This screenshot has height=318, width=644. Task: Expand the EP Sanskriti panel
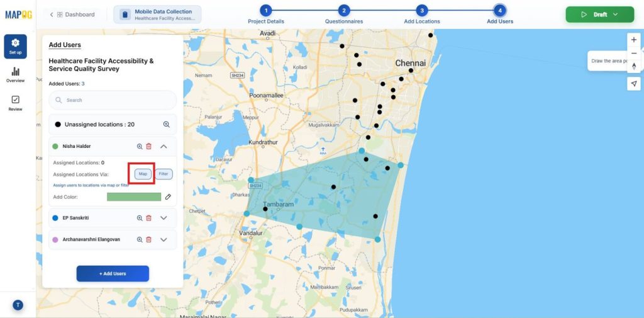coord(164,218)
